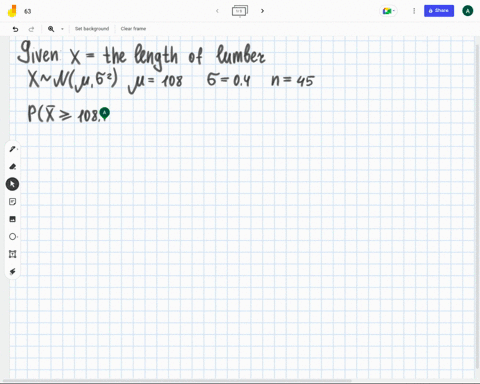Go to the next frame

click(x=262, y=11)
